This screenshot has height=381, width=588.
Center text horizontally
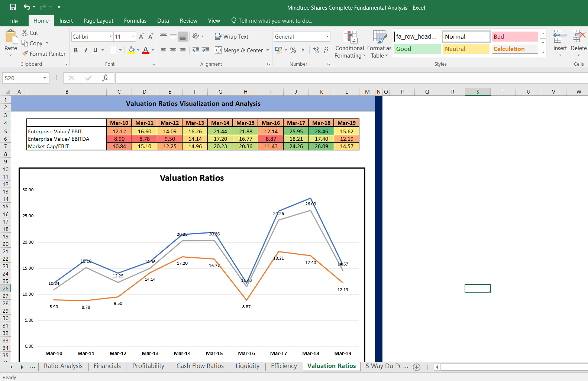(173, 50)
